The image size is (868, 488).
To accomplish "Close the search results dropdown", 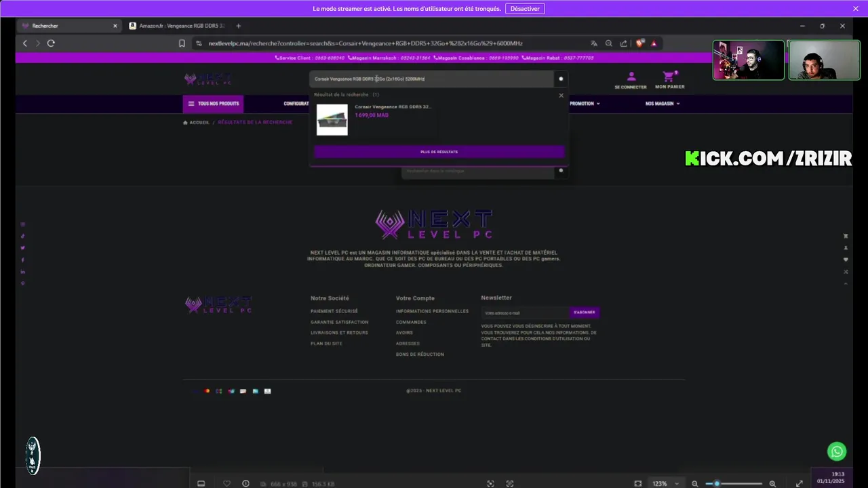I will pyautogui.click(x=561, y=96).
